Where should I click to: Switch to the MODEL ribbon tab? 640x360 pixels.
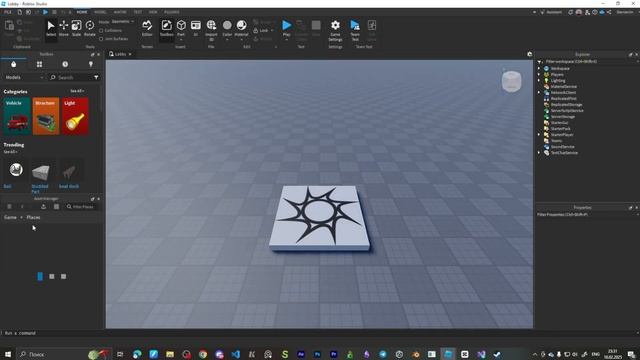pos(100,12)
